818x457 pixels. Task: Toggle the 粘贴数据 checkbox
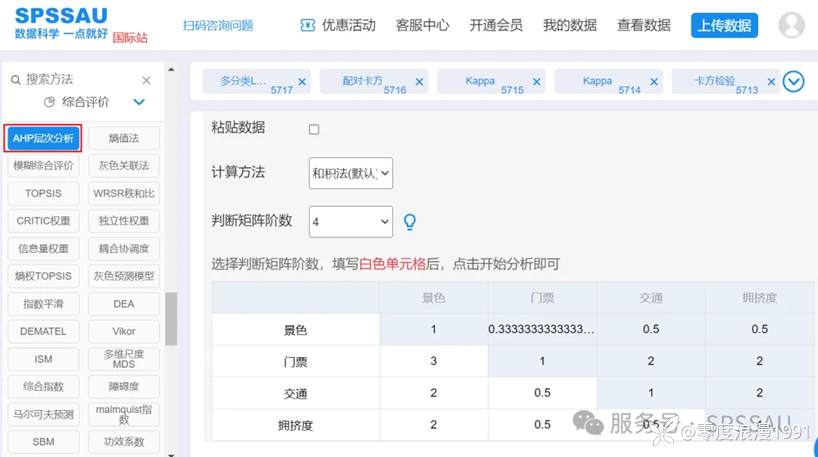(x=314, y=129)
